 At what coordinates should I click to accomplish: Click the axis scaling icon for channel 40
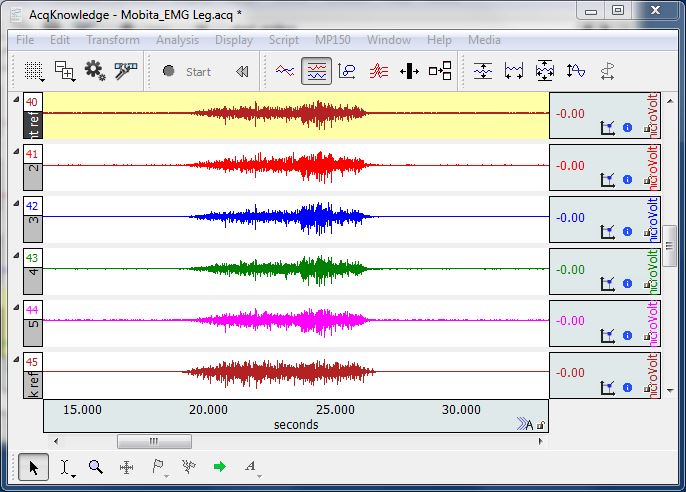[x=606, y=128]
